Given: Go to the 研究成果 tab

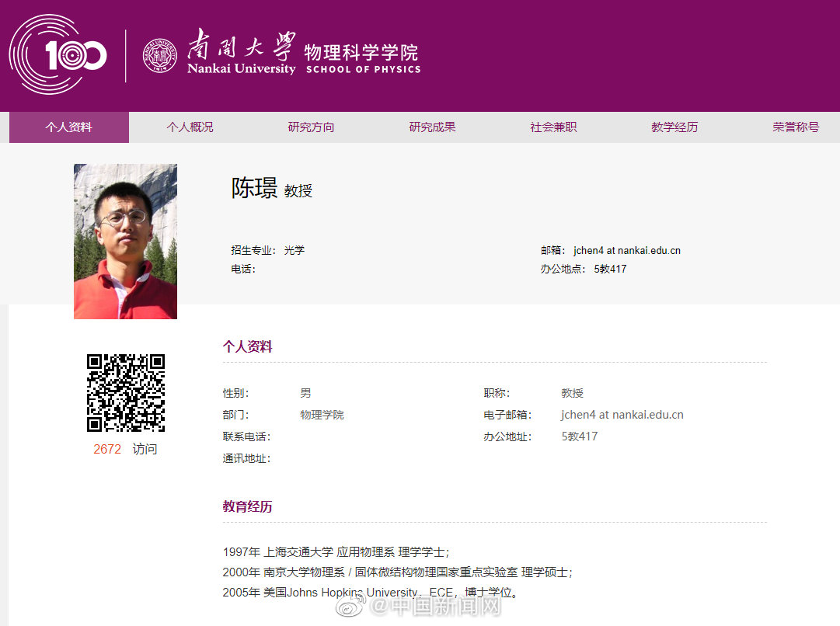Looking at the screenshot, I should pos(432,127).
